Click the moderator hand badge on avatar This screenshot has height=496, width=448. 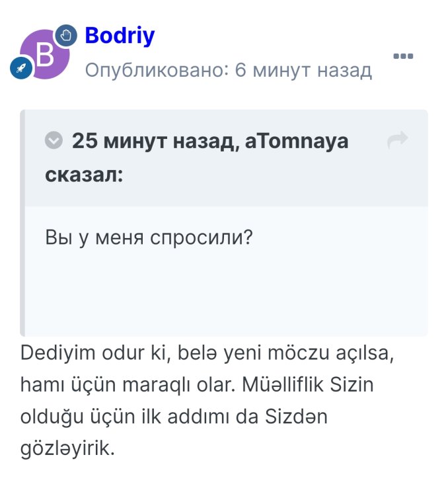pos(65,35)
